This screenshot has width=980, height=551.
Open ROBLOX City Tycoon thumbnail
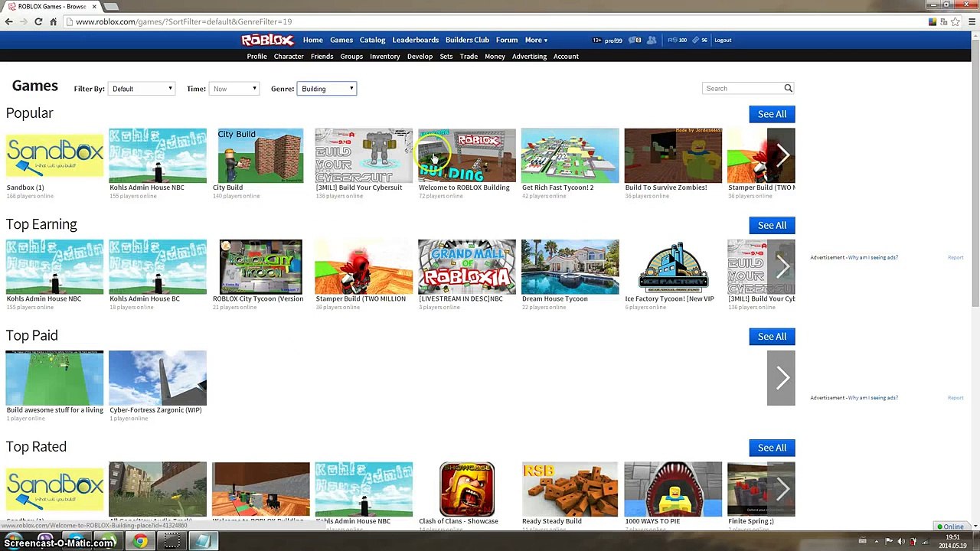[260, 266]
